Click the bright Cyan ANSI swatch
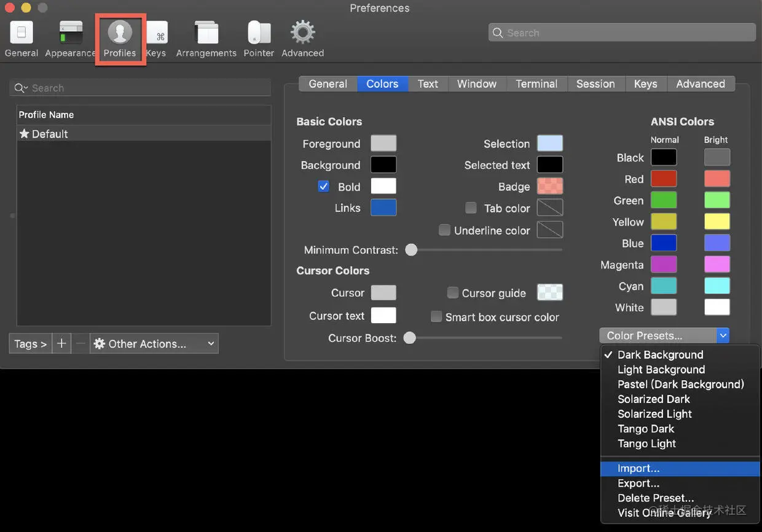The width and height of the screenshot is (762, 532). coord(717,286)
